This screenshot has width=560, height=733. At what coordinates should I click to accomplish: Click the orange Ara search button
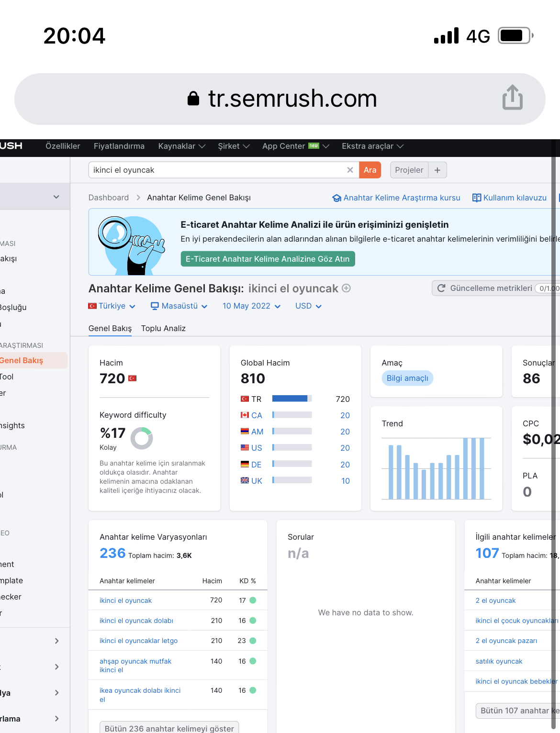coord(370,170)
